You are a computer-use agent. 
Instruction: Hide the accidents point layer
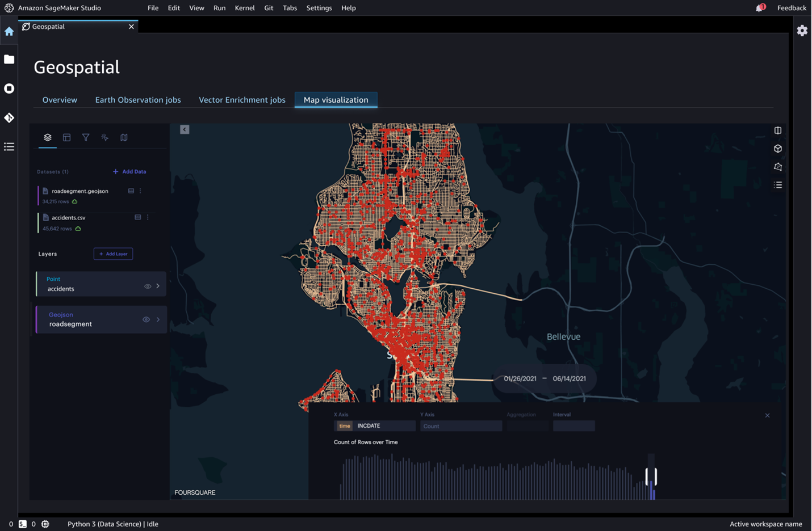[148, 286]
